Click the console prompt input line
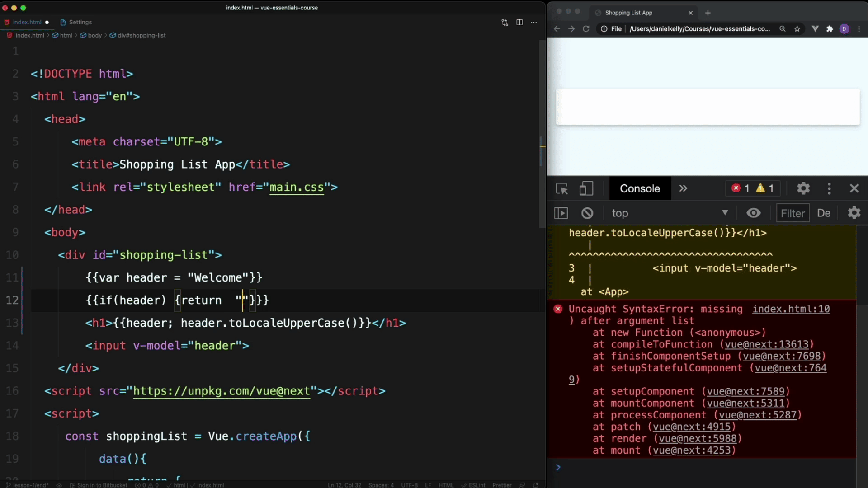Viewport: 868px width, 488px height. pyautogui.click(x=705, y=467)
